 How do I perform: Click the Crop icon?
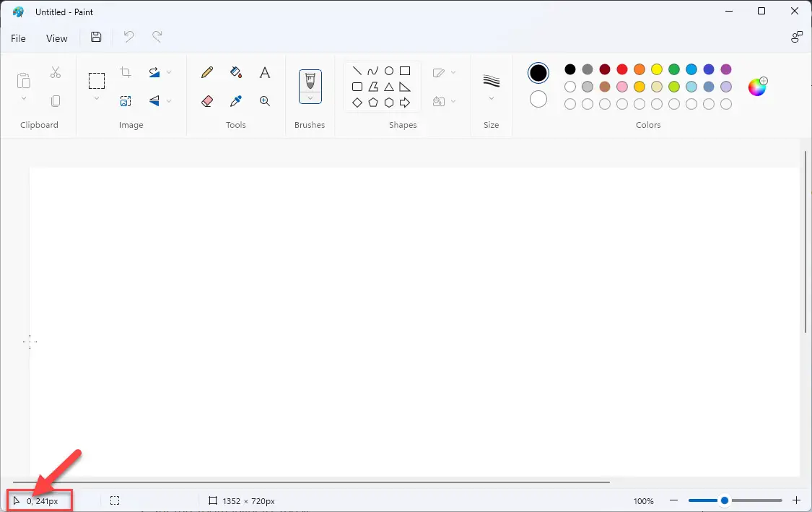tap(126, 72)
